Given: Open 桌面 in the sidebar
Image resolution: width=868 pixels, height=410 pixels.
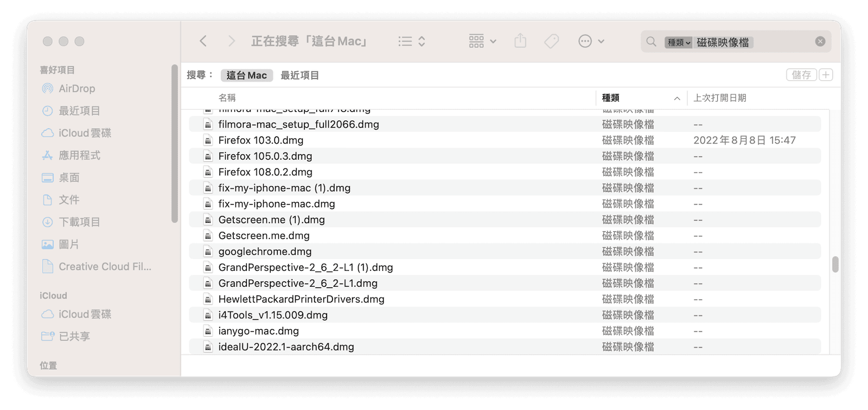Looking at the screenshot, I should click(x=69, y=178).
